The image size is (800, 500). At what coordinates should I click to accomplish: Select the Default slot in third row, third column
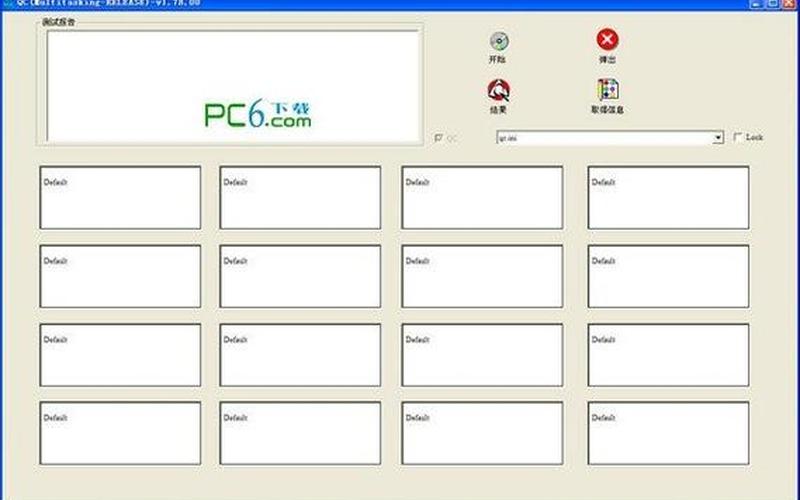pyautogui.click(x=482, y=355)
